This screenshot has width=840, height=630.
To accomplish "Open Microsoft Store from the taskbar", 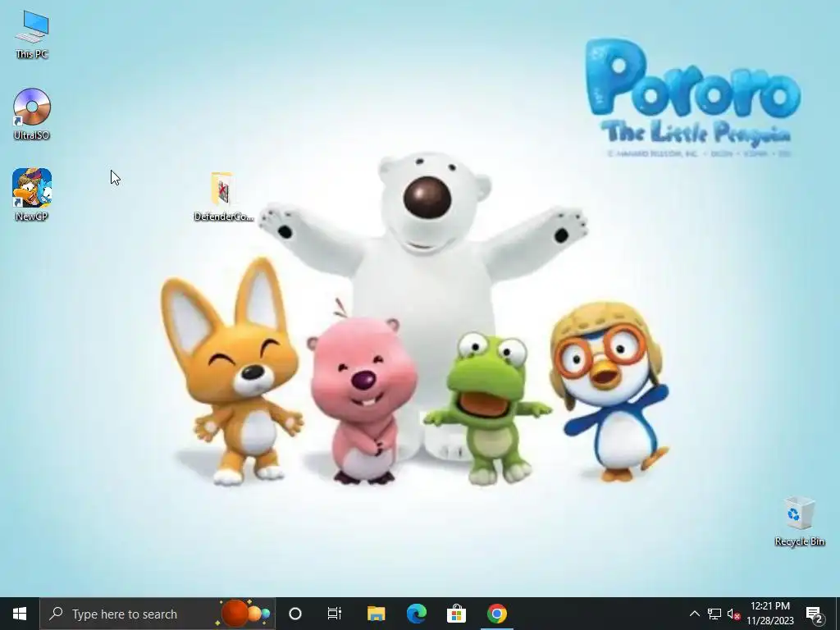I will pyautogui.click(x=456, y=614).
